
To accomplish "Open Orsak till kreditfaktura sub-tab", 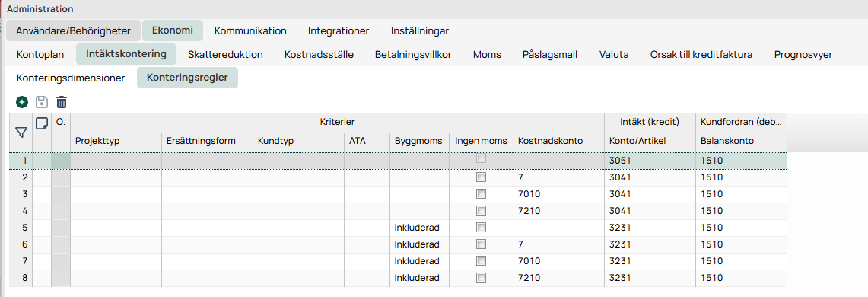I will click(x=701, y=54).
